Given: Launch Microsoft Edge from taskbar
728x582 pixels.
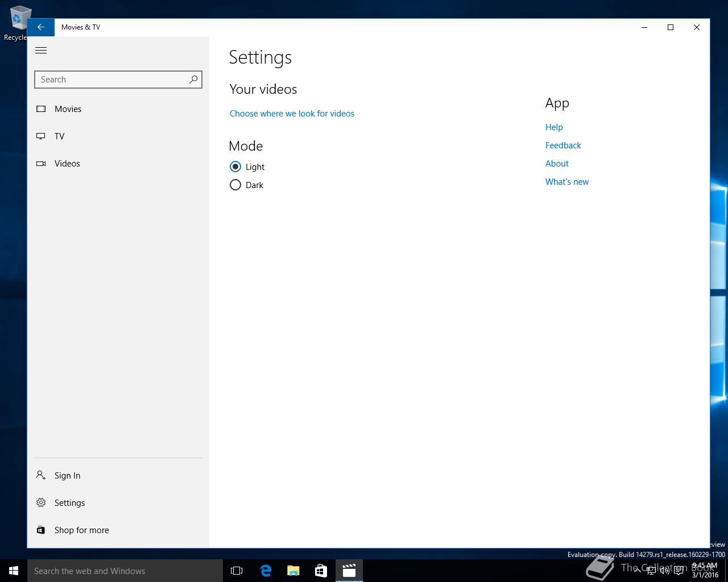Looking at the screenshot, I should (266, 571).
